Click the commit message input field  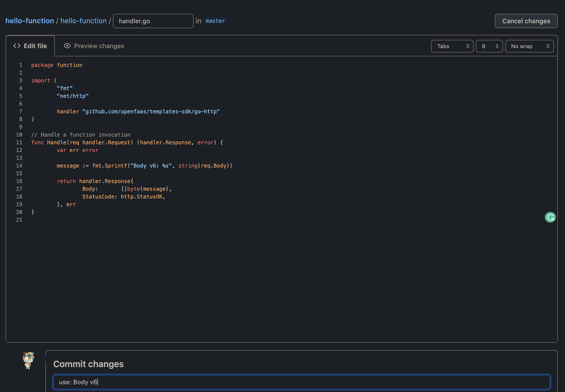coord(301,382)
